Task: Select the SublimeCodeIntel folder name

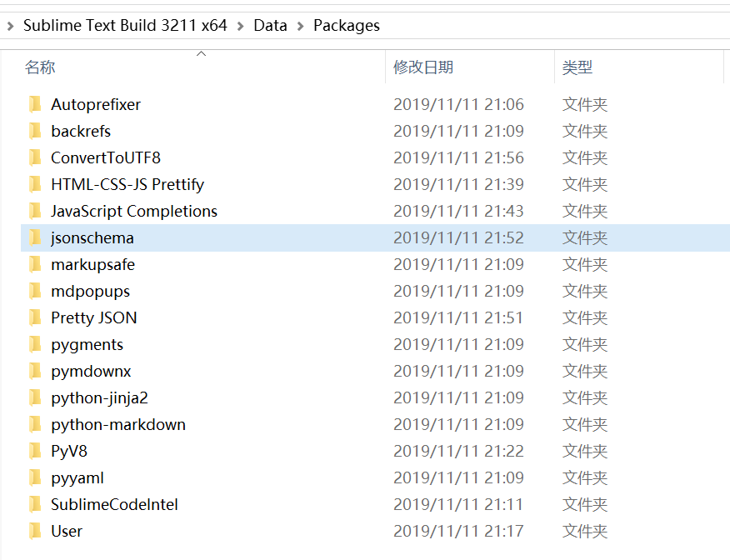Action: [114, 505]
